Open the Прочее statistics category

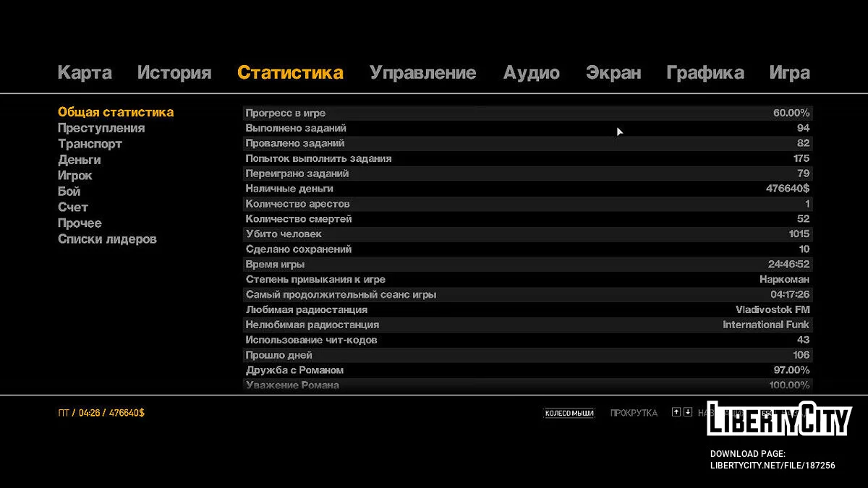click(80, 223)
